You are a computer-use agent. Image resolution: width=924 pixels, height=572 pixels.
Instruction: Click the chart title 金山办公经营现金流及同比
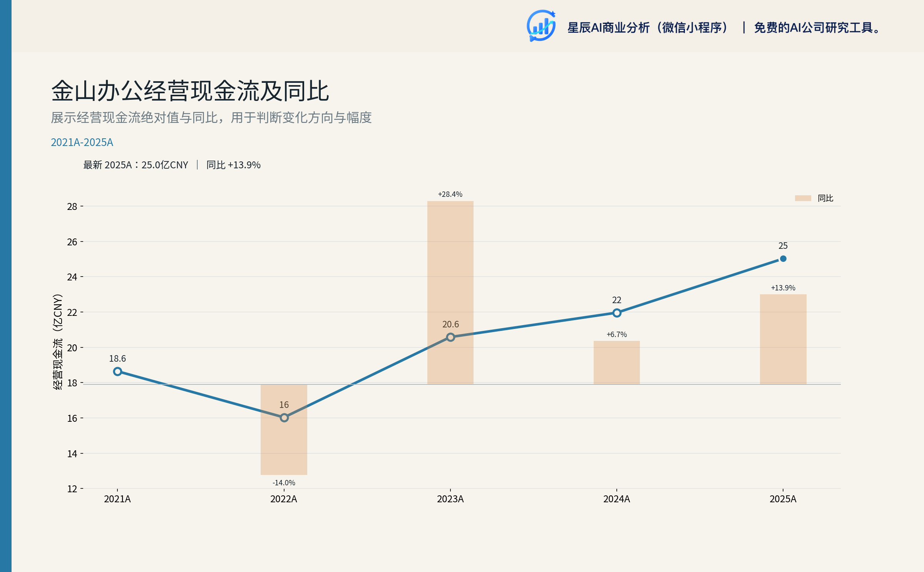190,91
